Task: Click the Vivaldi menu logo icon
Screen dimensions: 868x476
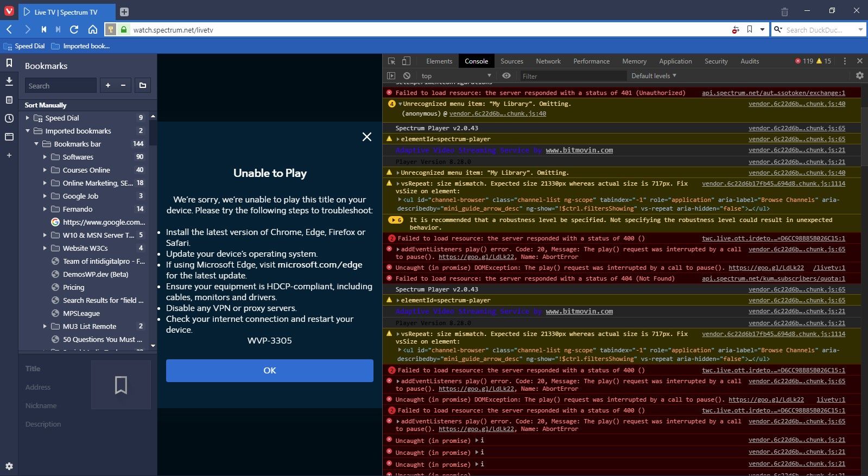Action: [9, 11]
